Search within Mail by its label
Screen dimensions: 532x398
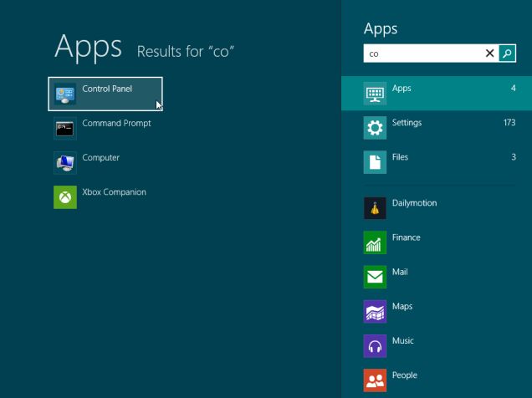tap(400, 272)
